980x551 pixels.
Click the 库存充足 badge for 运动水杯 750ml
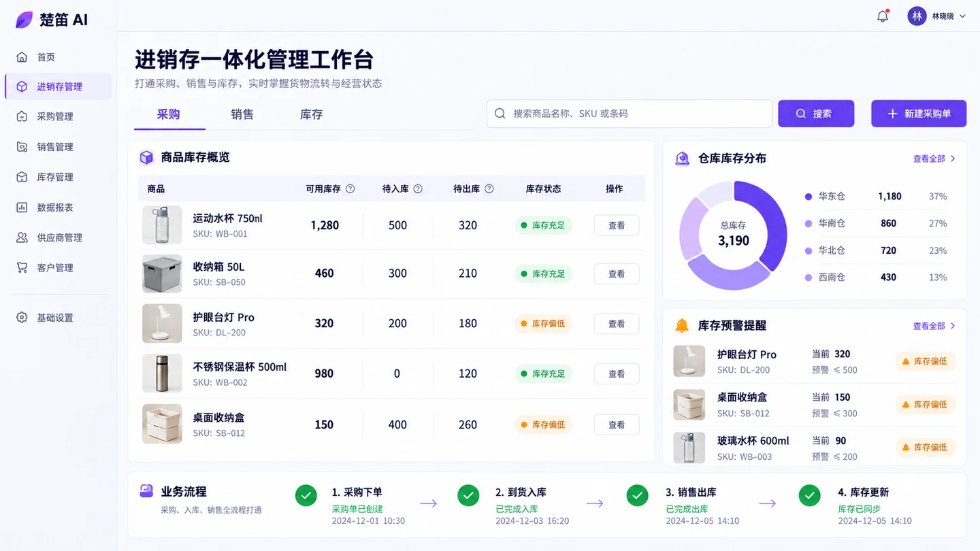point(543,225)
